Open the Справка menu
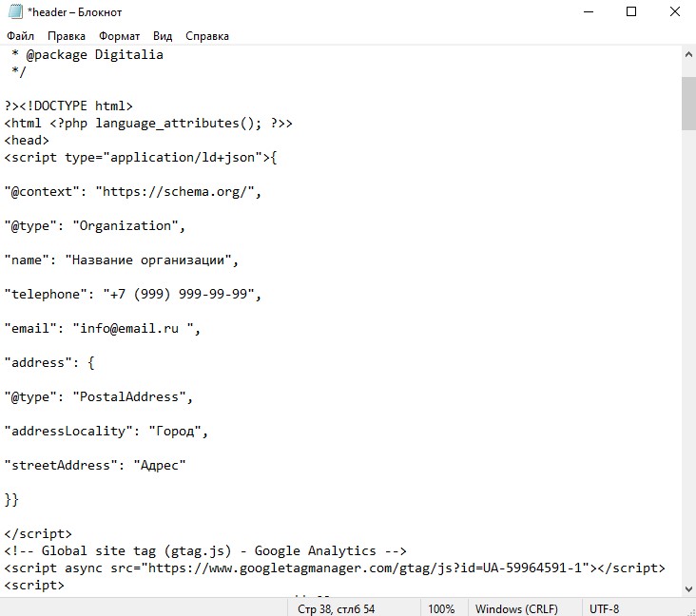The width and height of the screenshot is (696, 616). tap(207, 36)
